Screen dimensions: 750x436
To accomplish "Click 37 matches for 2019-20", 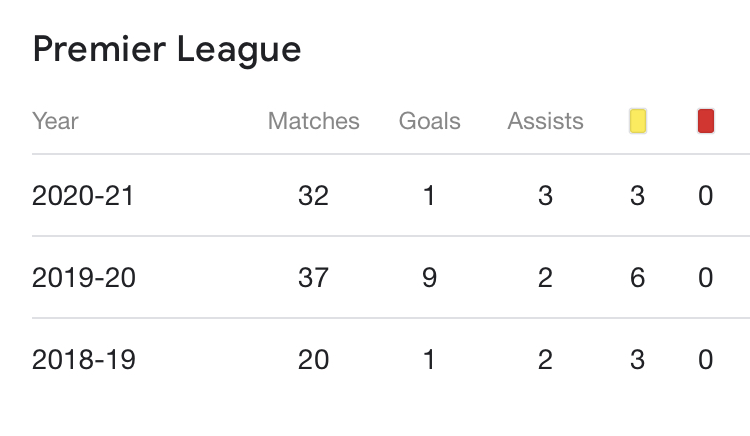I will [x=313, y=278].
